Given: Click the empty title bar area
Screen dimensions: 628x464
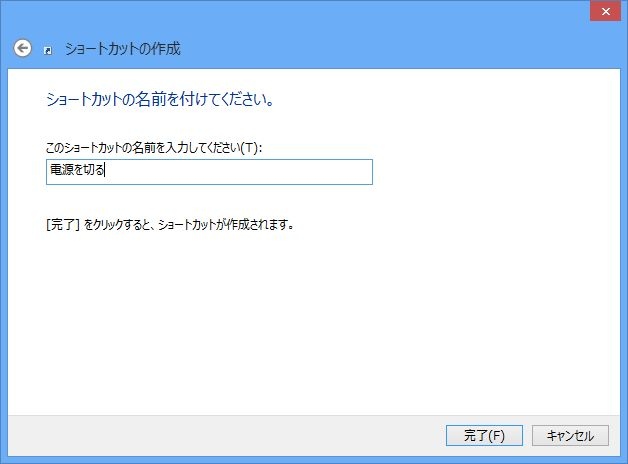Looking at the screenshot, I should tap(300, 12).
